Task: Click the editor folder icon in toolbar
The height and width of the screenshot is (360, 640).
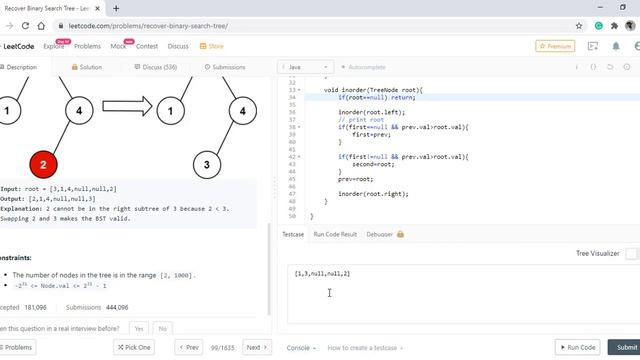Action: pyautogui.click(x=610, y=67)
